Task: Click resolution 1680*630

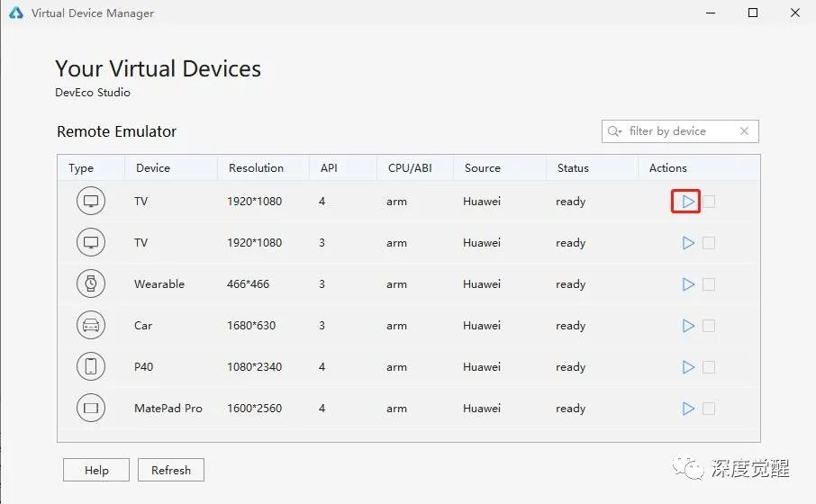Action: pos(251,326)
